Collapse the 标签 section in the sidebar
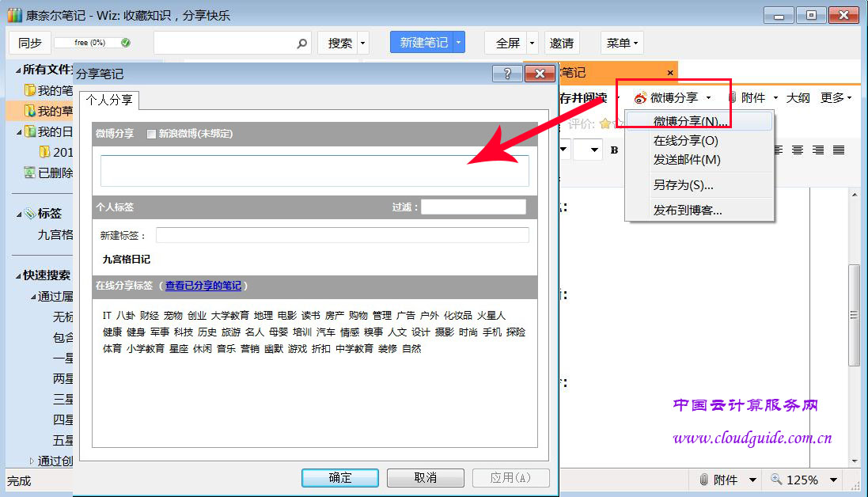This screenshot has height=497, width=868. pos(19,214)
